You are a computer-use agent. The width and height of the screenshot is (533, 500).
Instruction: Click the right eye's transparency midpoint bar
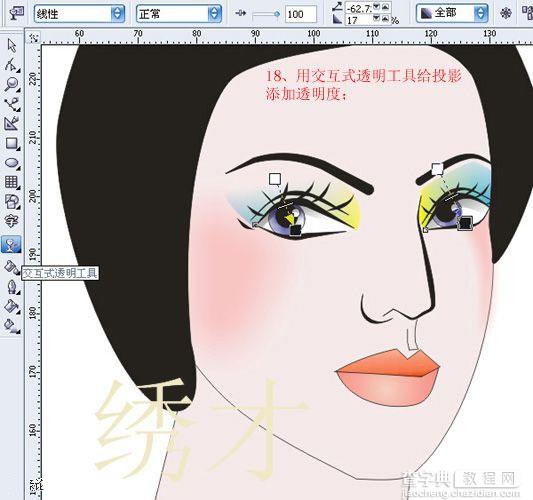click(451, 196)
